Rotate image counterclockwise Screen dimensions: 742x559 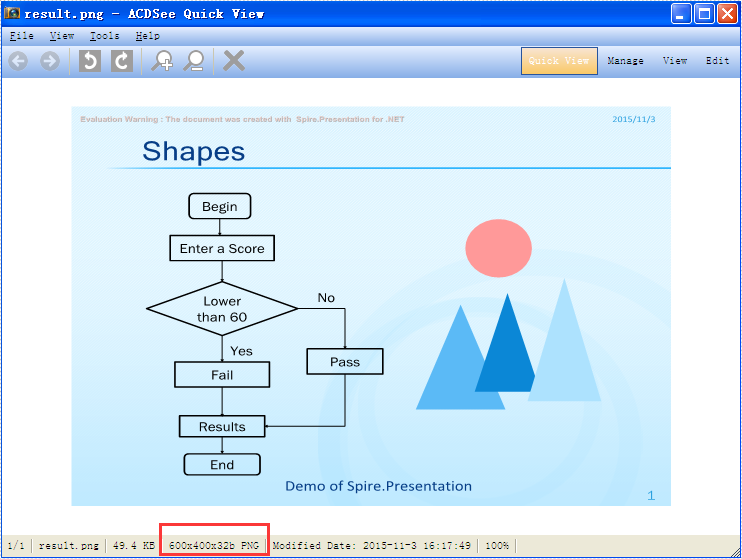click(90, 61)
